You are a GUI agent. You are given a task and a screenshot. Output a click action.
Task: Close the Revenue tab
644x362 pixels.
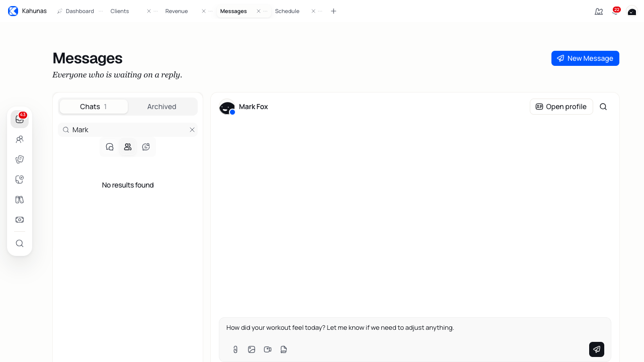point(204,11)
